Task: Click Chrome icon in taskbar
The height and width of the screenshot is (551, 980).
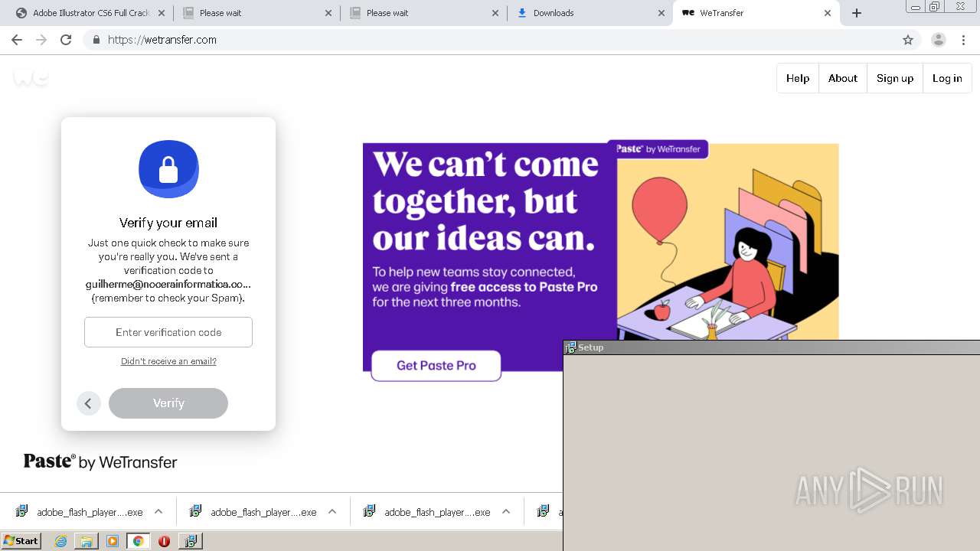Action: pyautogui.click(x=138, y=541)
